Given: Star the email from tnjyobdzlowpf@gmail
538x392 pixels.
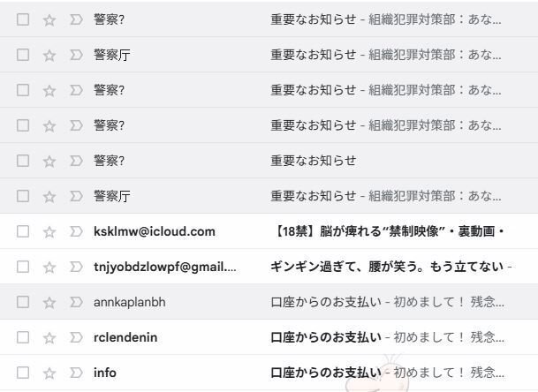Looking at the screenshot, I should pos(49,267).
